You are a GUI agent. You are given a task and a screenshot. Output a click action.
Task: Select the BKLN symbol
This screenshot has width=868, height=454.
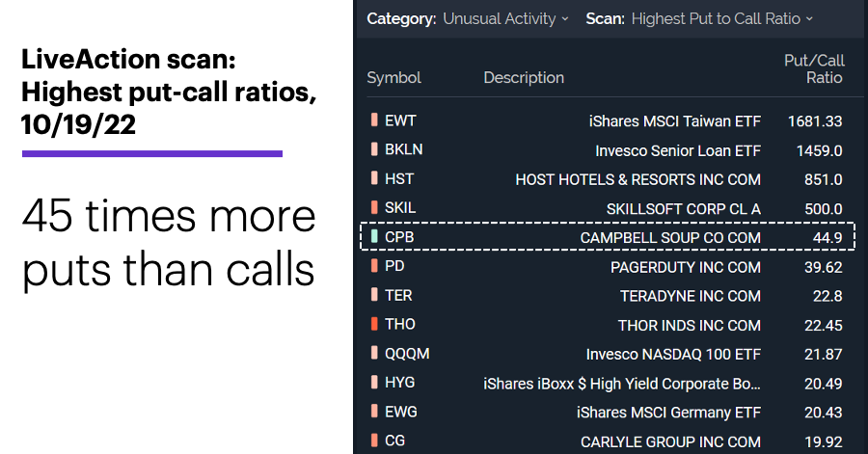403,149
